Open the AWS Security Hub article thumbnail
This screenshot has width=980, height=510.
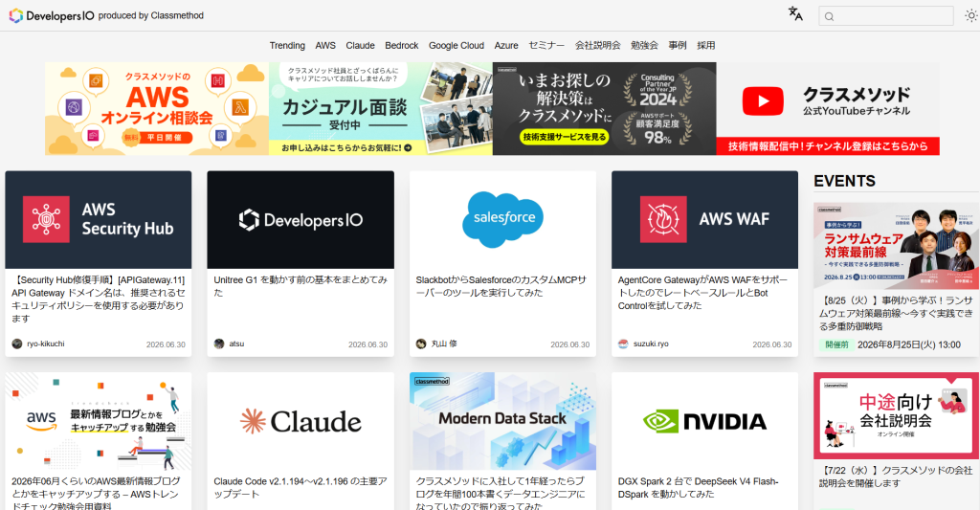pos(99,220)
